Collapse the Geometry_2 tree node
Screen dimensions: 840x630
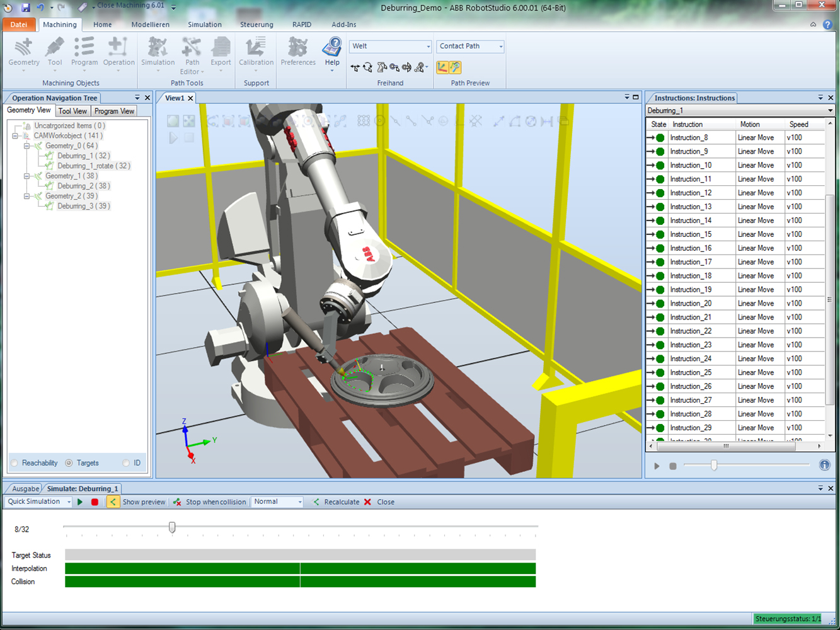(27, 197)
